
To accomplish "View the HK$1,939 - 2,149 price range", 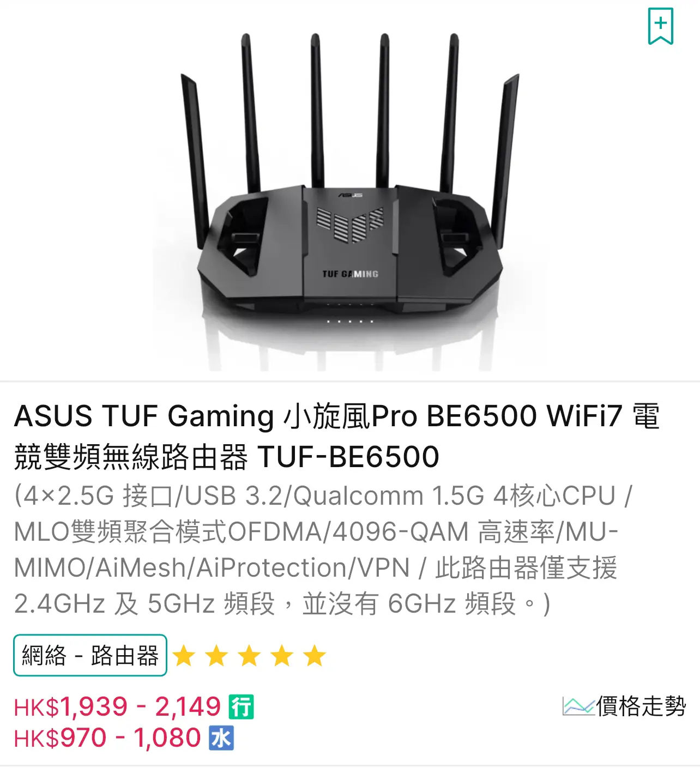I will (117, 707).
